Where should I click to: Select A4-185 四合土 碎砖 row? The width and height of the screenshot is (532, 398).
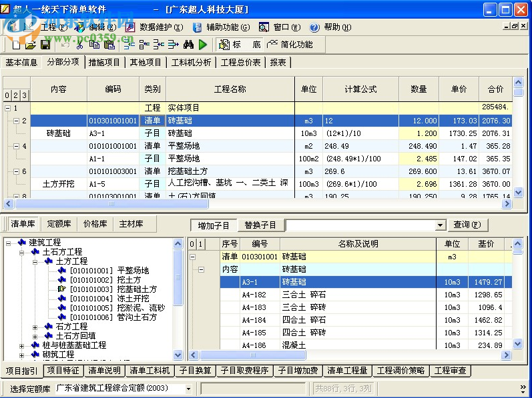pos(366,333)
